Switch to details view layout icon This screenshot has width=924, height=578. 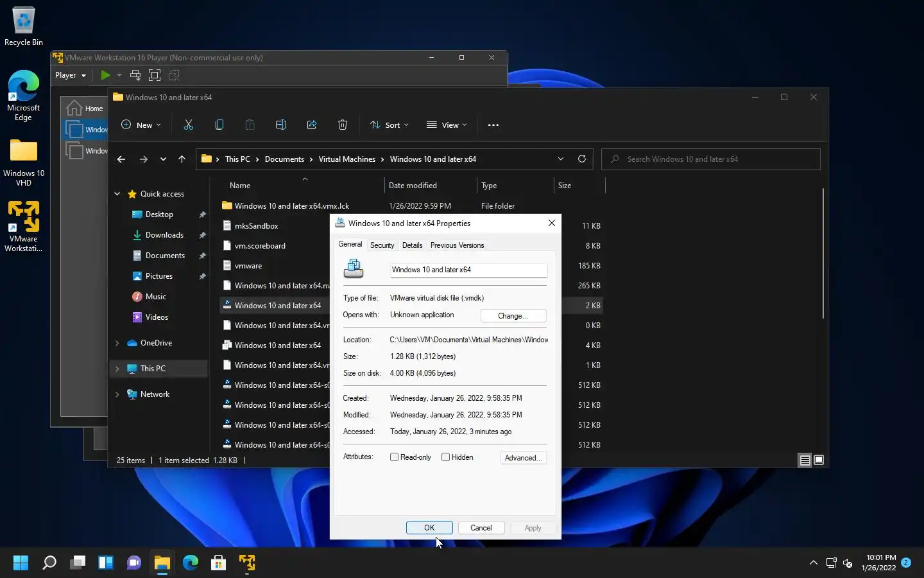[x=805, y=460]
